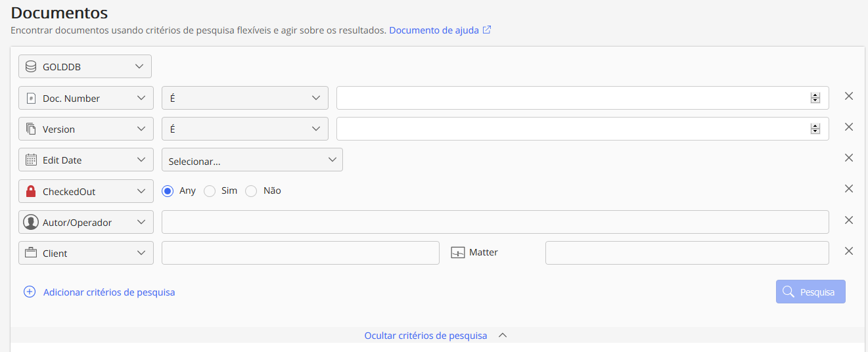The image size is (868, 352).
Task: Expand the Edit Date Selecionar dropdown
Action: coord(252,160)
